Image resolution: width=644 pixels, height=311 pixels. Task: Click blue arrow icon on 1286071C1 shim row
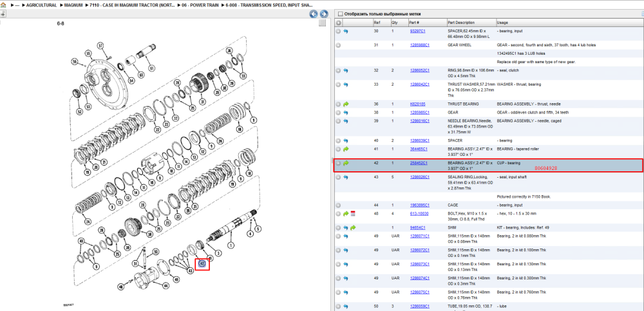pos(346,236)
